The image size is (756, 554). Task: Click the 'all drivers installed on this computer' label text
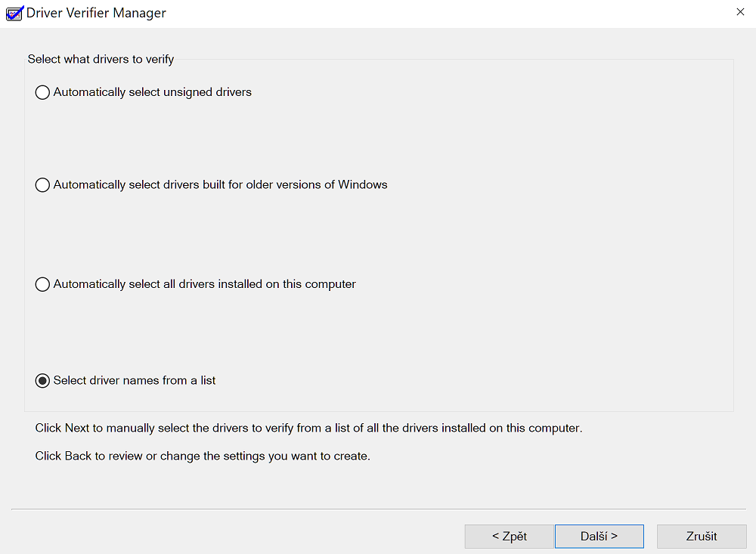[x=204, y=284]
